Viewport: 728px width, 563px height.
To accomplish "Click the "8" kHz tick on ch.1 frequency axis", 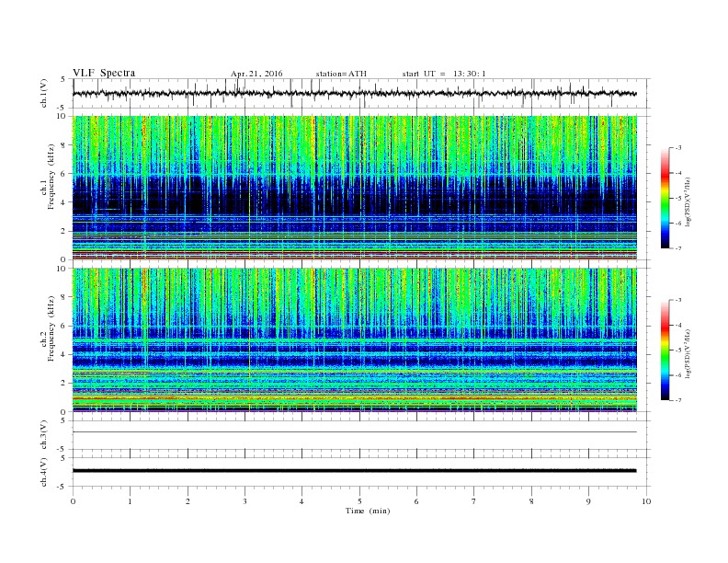I will click(x=63, y=145).
